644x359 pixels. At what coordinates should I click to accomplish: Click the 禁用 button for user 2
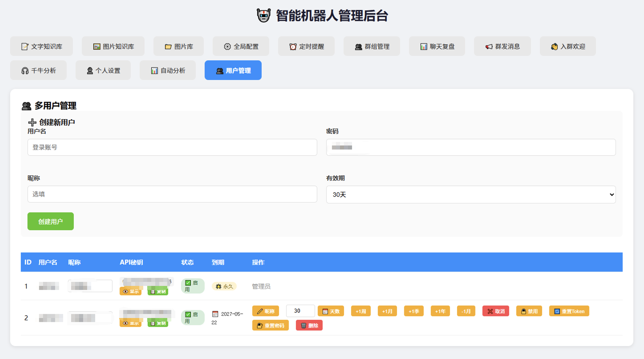[x=529, y=311]
